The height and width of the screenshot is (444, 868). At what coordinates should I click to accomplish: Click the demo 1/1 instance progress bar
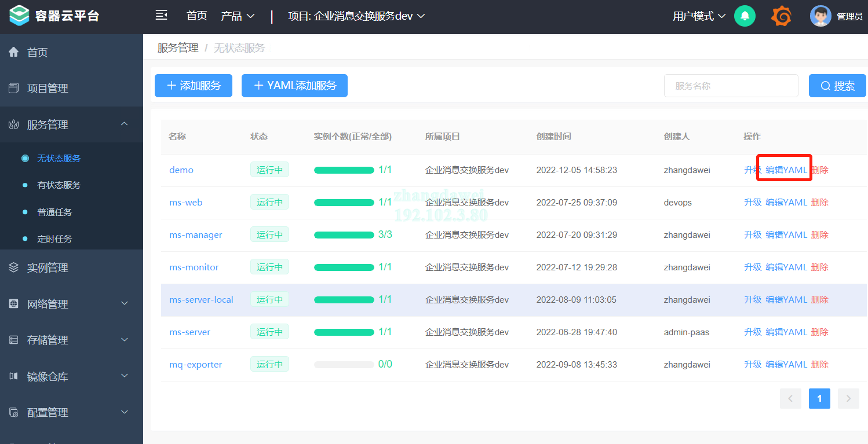point(344,170)
